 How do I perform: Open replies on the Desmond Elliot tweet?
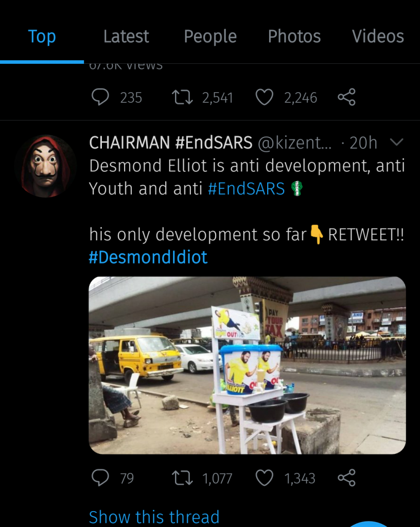[x=100, y=478]
